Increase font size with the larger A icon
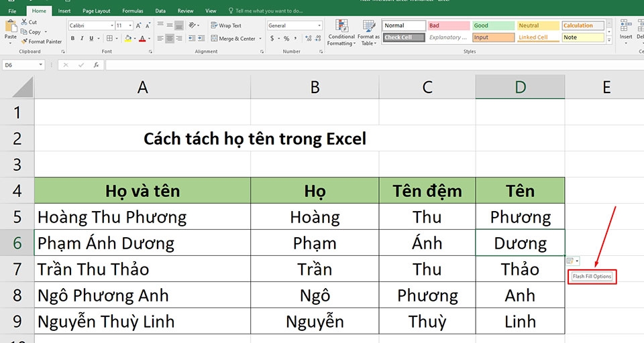This screenshot has height=343, width=644. (138, 25)
